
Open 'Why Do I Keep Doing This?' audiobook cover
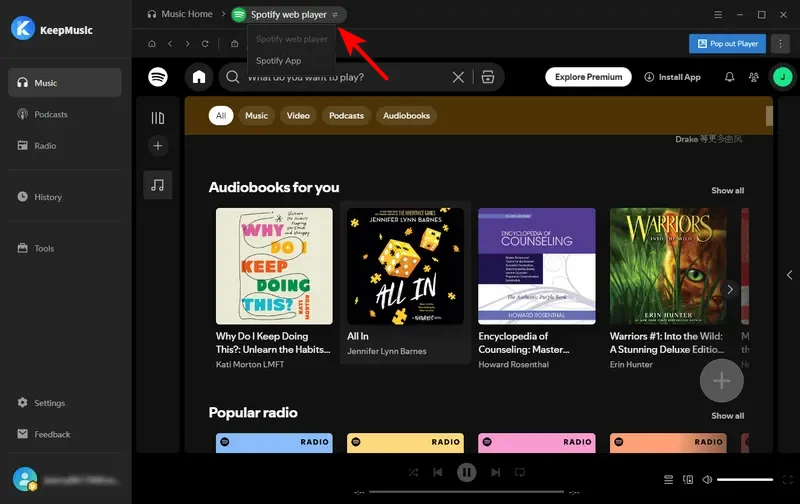pyautogui.click(x=274, y=266)
